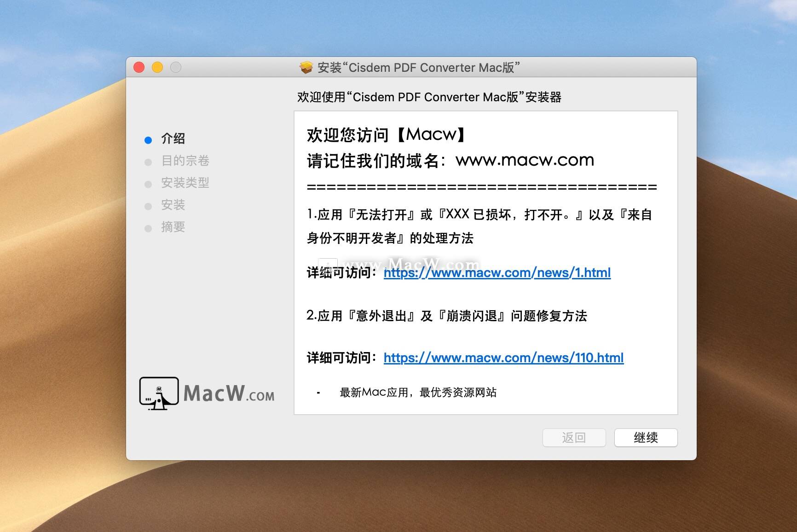This screenshot has height=532, width=797.
Task: Click the gray bullet beside 安装类型
Action: tap(148, 184)
